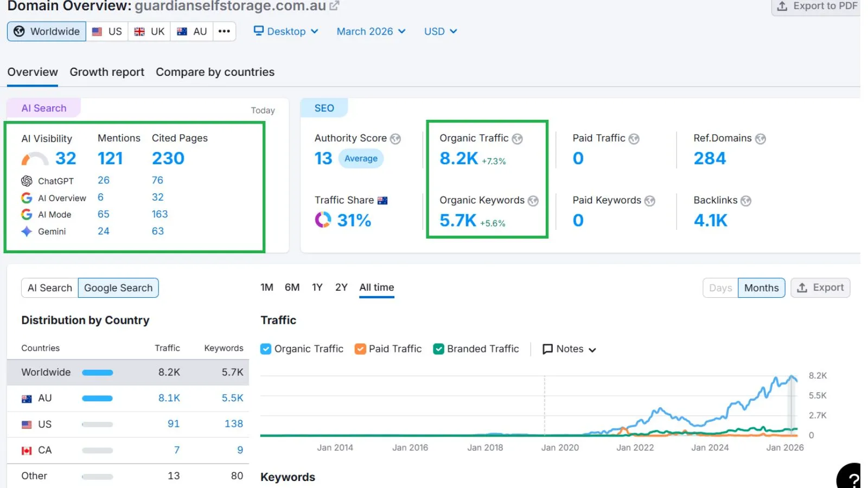Select the 1Y time range

point(317,287)
